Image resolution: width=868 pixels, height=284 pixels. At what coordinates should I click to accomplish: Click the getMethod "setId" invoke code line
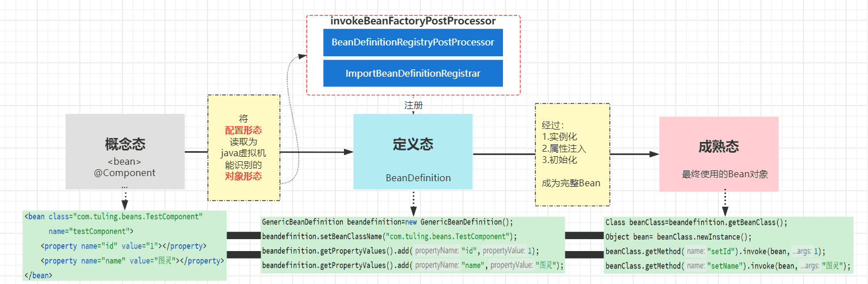[x=715, y=251]
